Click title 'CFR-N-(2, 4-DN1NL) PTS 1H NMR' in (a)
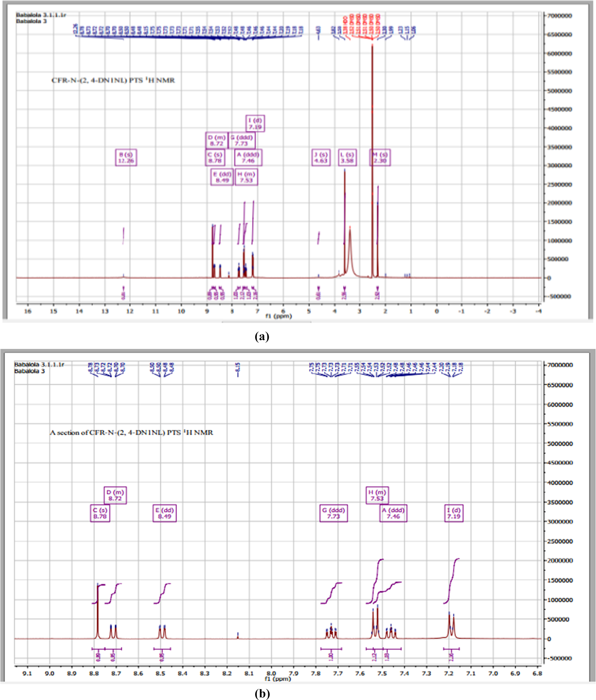The image size is (596, 700). point(113,80)
